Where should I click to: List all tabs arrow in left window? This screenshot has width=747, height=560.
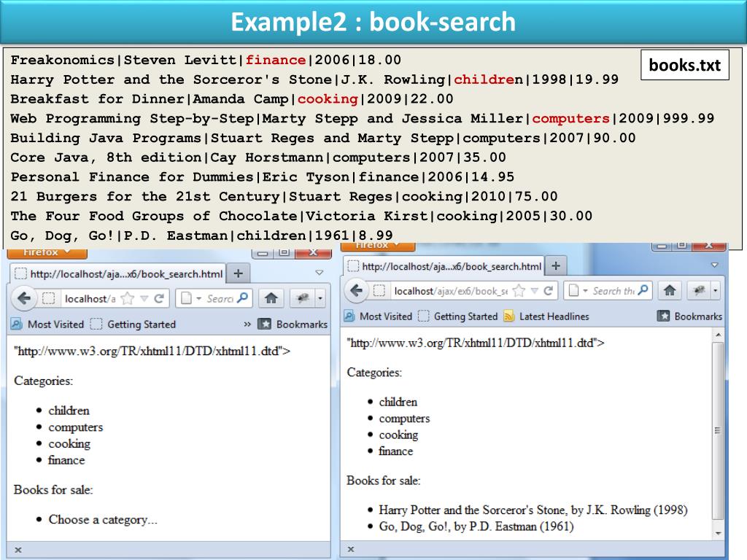click(320, 273)
